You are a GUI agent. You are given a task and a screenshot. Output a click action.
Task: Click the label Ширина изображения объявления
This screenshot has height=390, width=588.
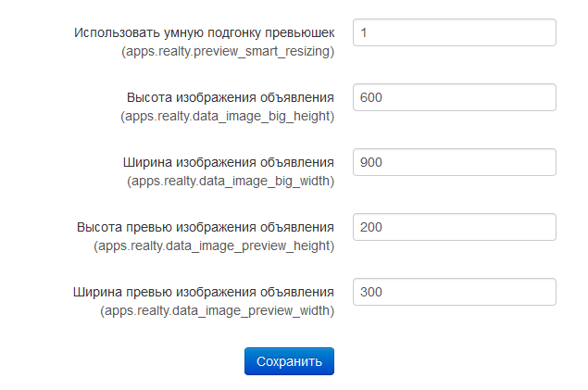pos(229,162)
